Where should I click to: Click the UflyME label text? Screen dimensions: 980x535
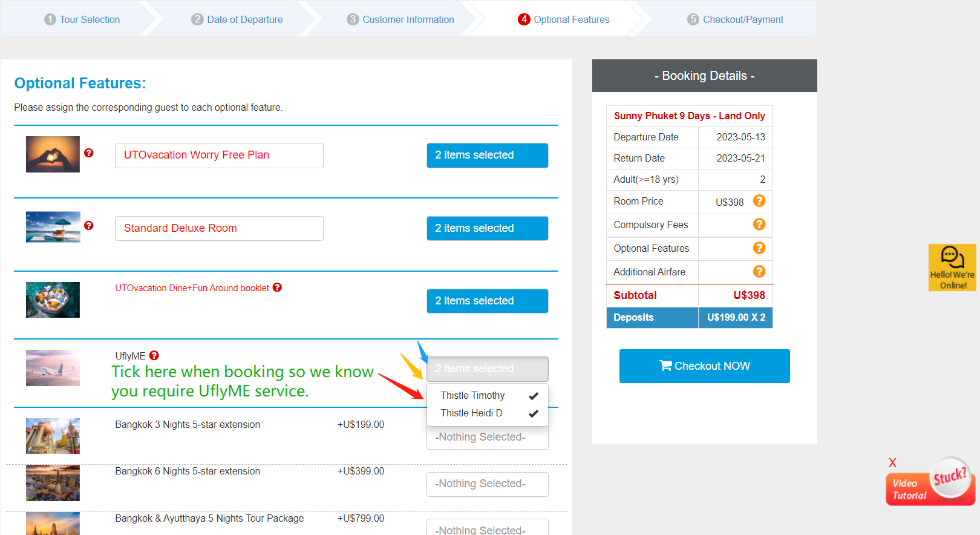[x=131, y=356]
